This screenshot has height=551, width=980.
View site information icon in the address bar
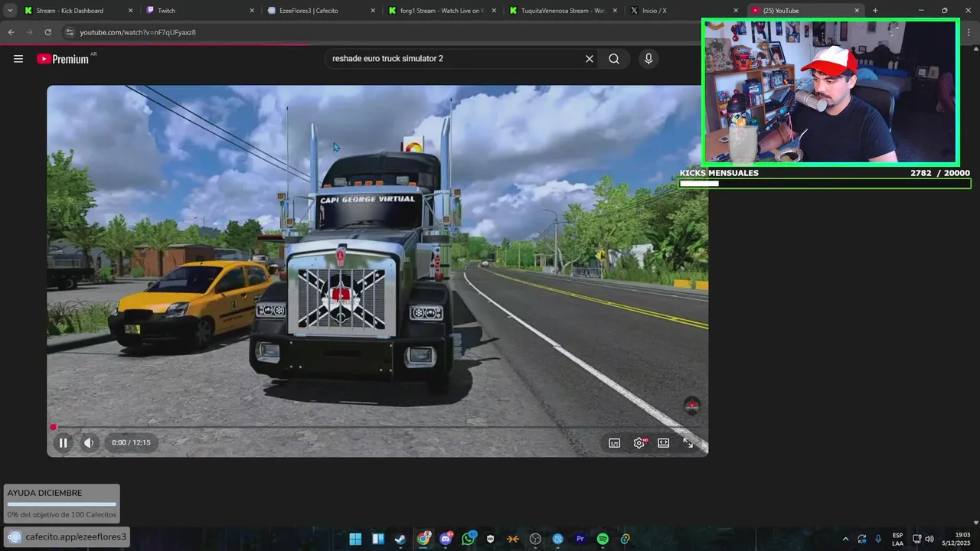[x=70, y=32]
